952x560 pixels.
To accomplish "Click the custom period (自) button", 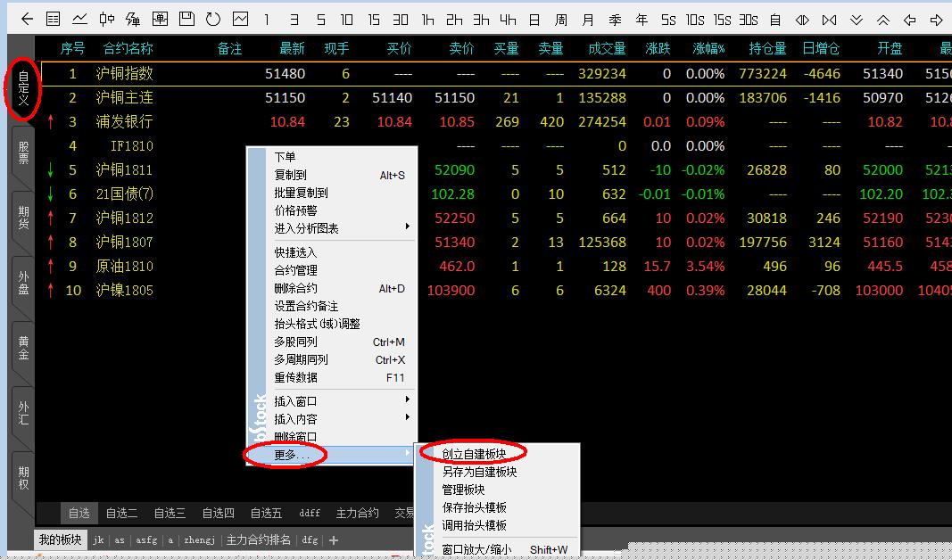I will point(775,20).
